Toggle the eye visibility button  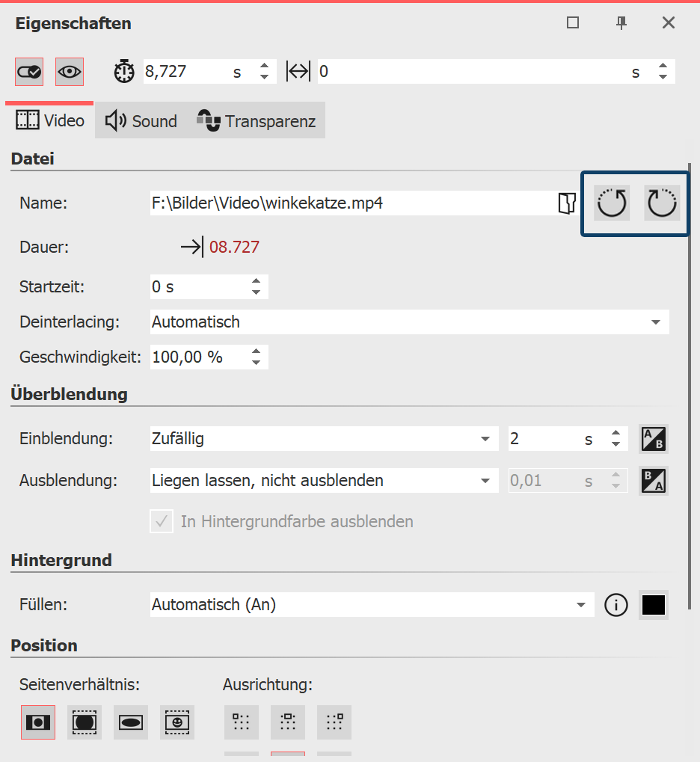pos(70,72)
